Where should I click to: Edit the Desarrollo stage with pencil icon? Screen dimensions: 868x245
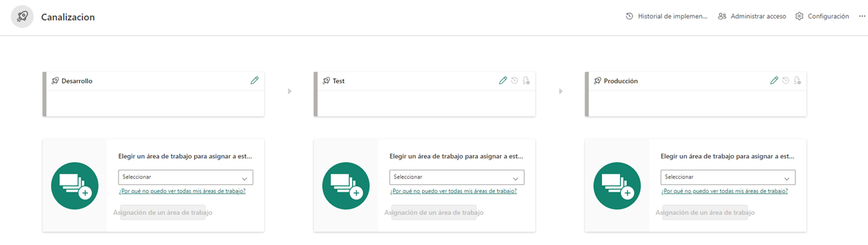point(255,81)
